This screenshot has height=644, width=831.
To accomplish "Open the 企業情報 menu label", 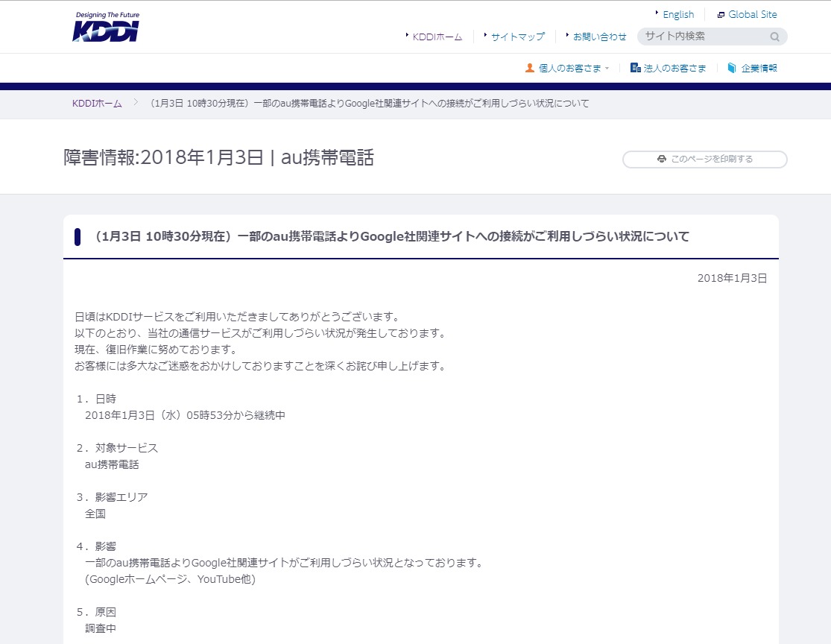I will [759, 68].
